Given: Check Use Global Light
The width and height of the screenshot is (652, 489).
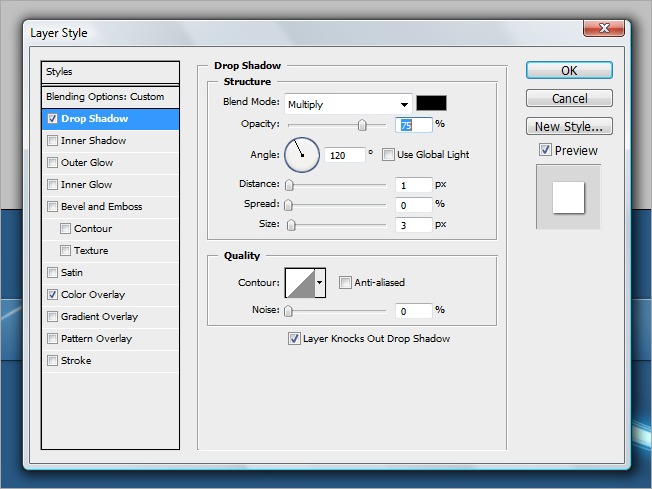Looking at the screenshot, I should pyautogui.click(x=388, y=155).
